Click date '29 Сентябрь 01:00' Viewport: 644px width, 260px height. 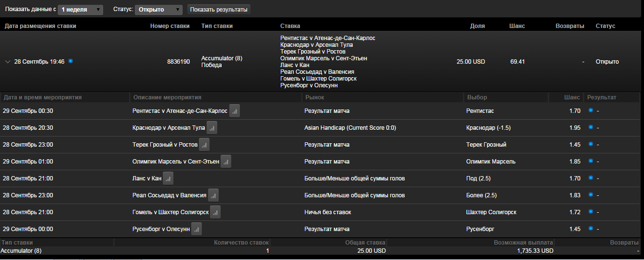coord(28,162)
